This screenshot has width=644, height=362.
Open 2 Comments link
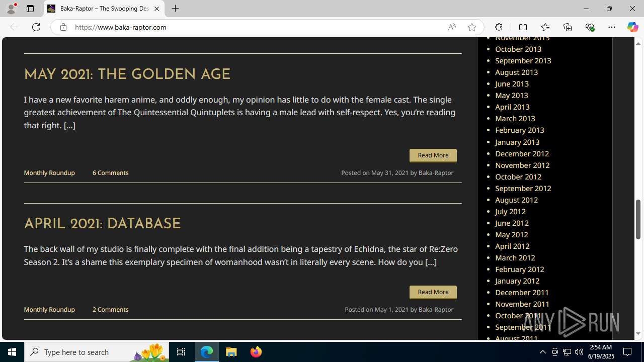click(x=110, y=309)
